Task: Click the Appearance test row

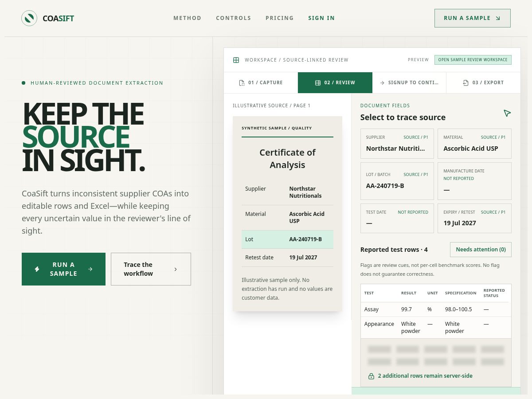Action: click(x=436, y=328)
